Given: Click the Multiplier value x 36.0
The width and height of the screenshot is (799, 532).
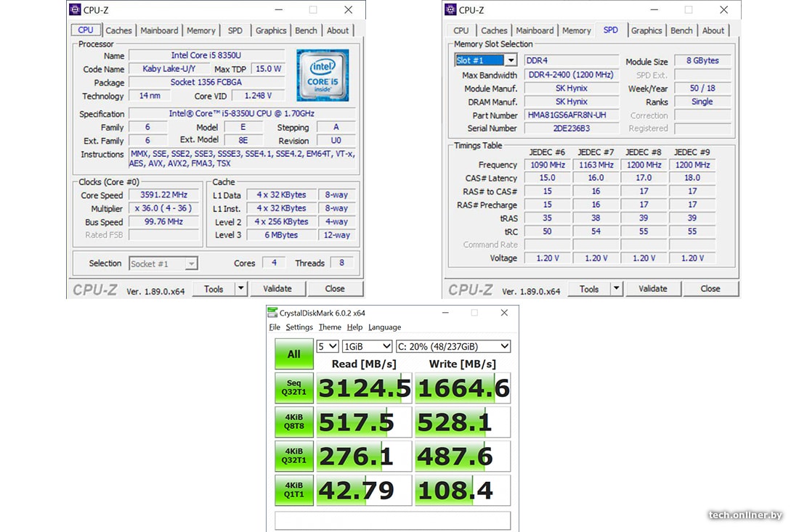Looking at the screenshot, I should pos(163,208).
